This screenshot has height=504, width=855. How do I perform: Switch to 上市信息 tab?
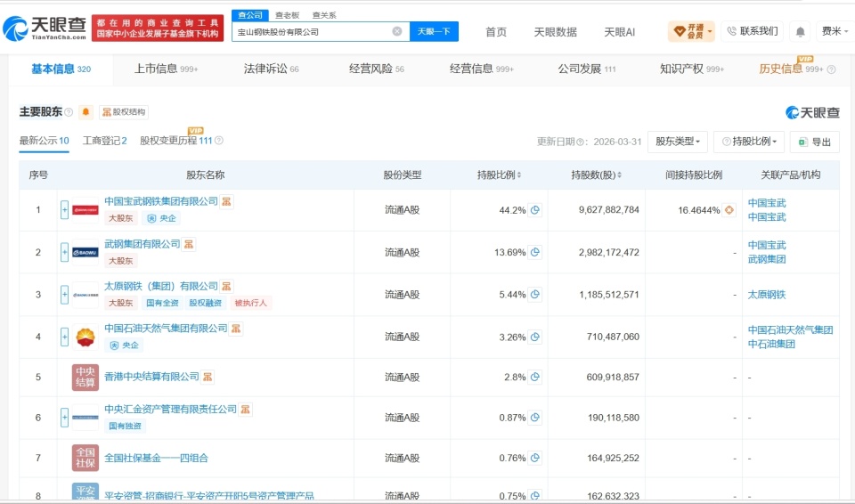tap(166, 69)
